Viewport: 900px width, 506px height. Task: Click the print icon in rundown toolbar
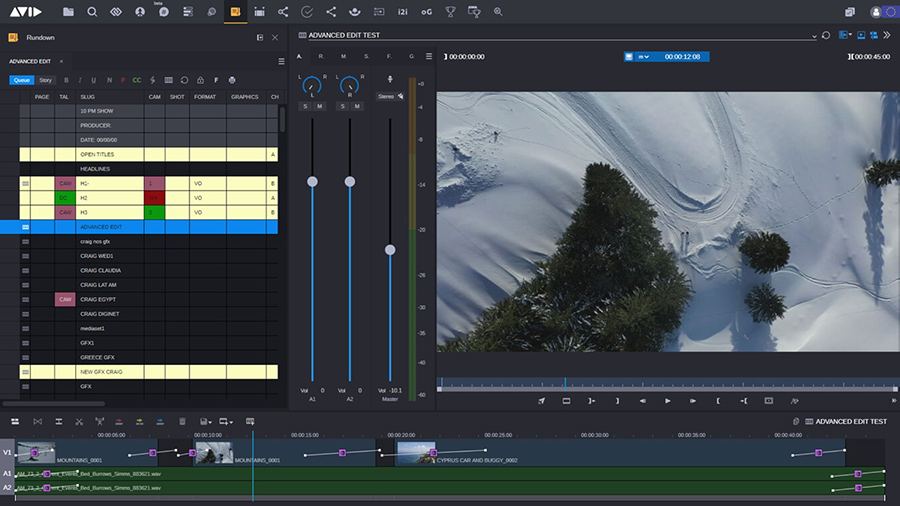point(232,80)
